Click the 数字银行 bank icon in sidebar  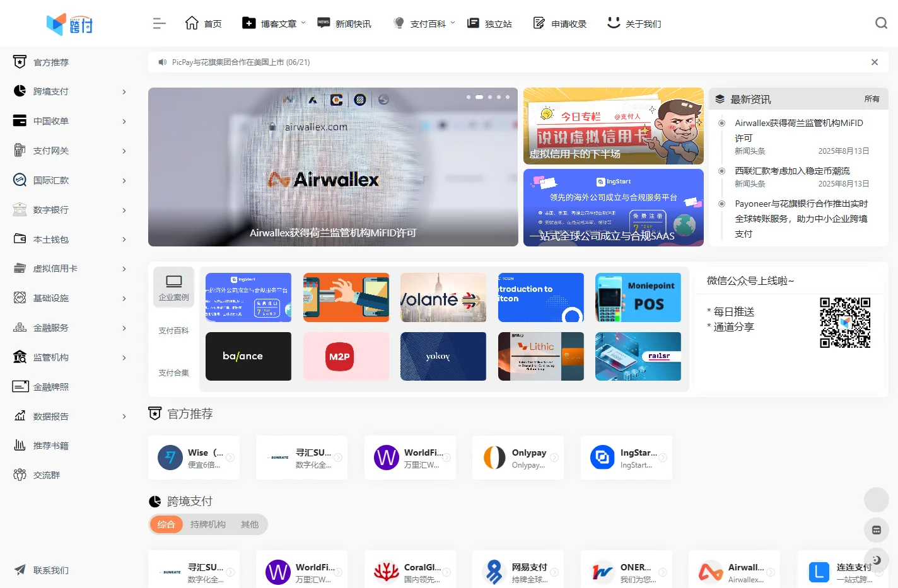20,210
